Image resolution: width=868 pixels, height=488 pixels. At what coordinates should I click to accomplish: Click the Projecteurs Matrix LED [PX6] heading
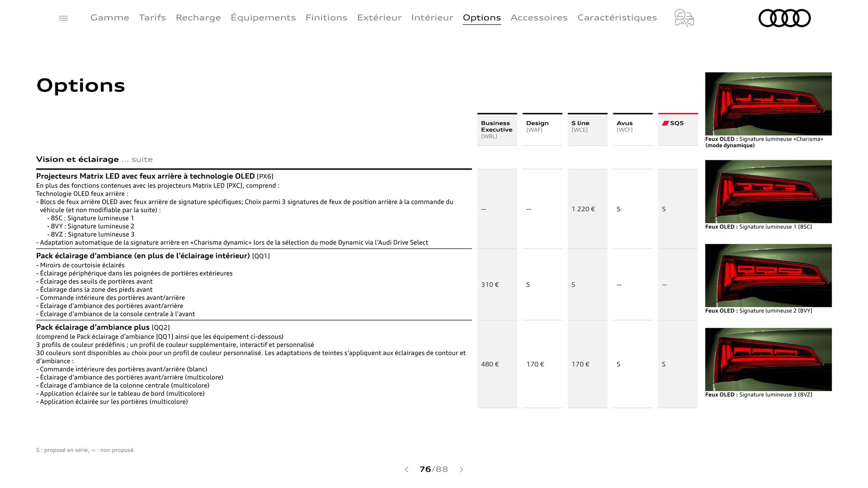[155, 176]
